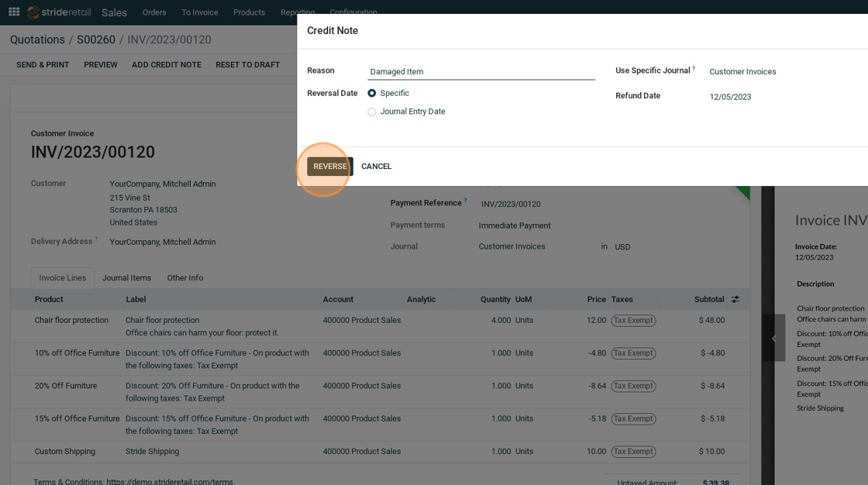
Task: Select the Journal Entry Date option
Action: (x=372, y=112)
